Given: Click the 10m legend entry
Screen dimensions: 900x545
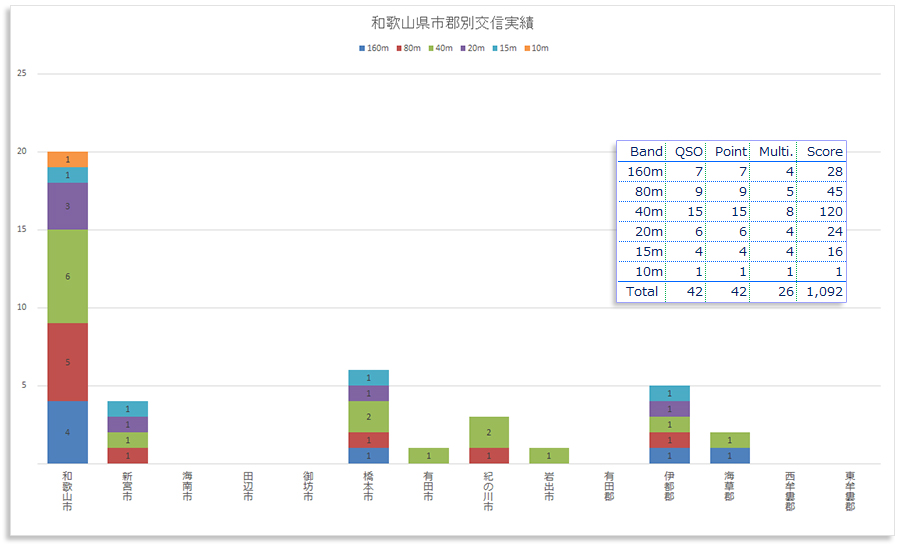Looking at the screenshot, I should tap(535, 48).
